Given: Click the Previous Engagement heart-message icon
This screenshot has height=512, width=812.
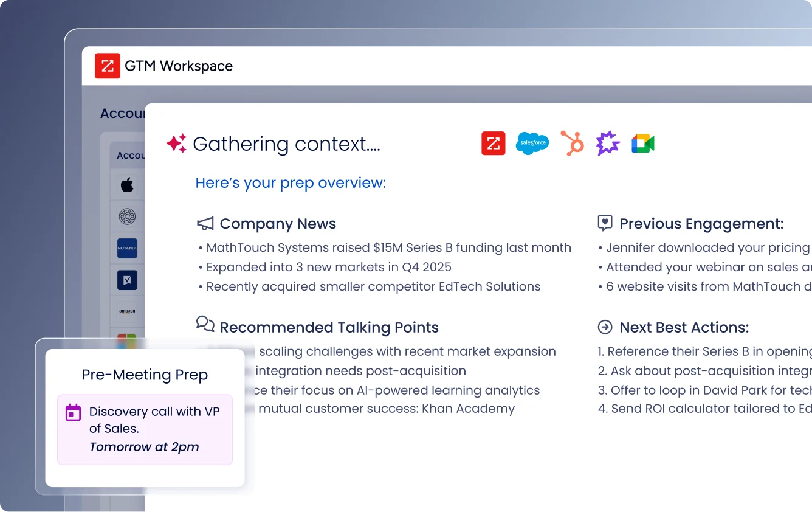Looking at the screenshot, I should (x=605, y=223).
